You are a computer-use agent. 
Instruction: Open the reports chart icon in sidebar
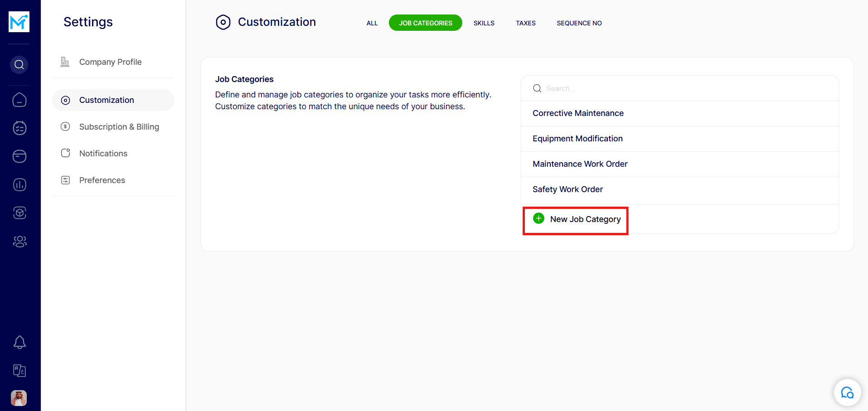pyautogui.click(x=19, y=184)
